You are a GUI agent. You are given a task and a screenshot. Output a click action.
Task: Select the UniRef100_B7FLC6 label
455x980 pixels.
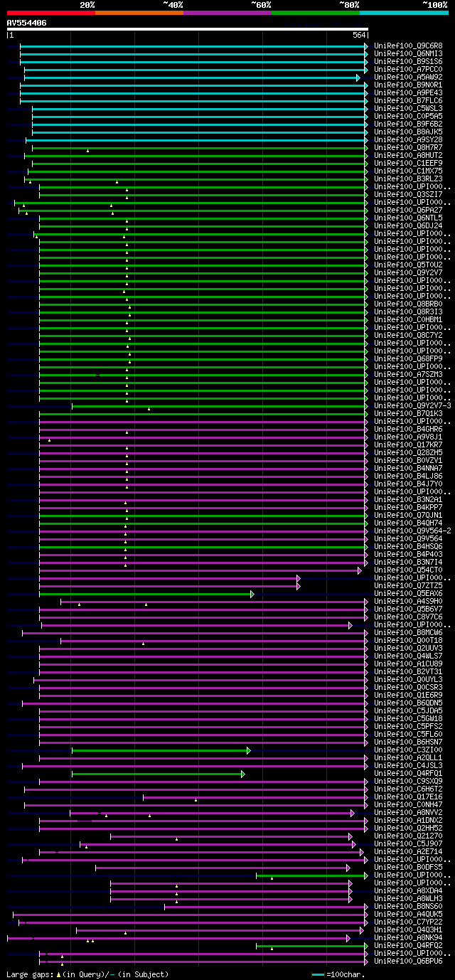pyautogui.click(x=408, y=100)
